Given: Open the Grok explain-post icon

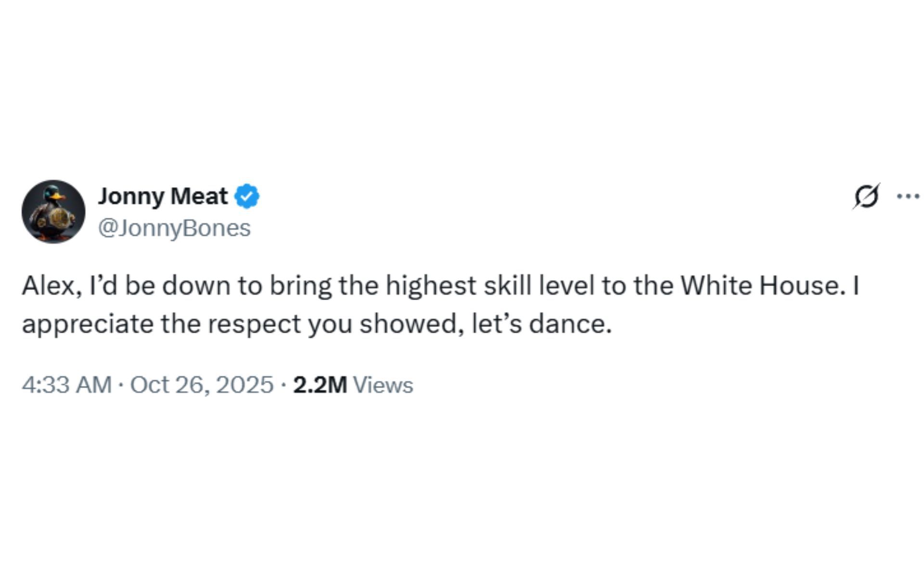Looking at the screenshot, I should 866,197.
